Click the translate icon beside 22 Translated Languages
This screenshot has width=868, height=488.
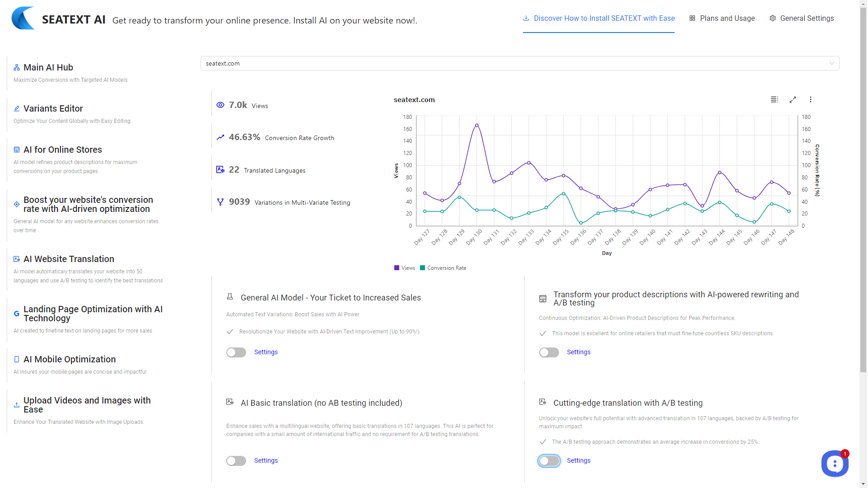coord(220,170)
